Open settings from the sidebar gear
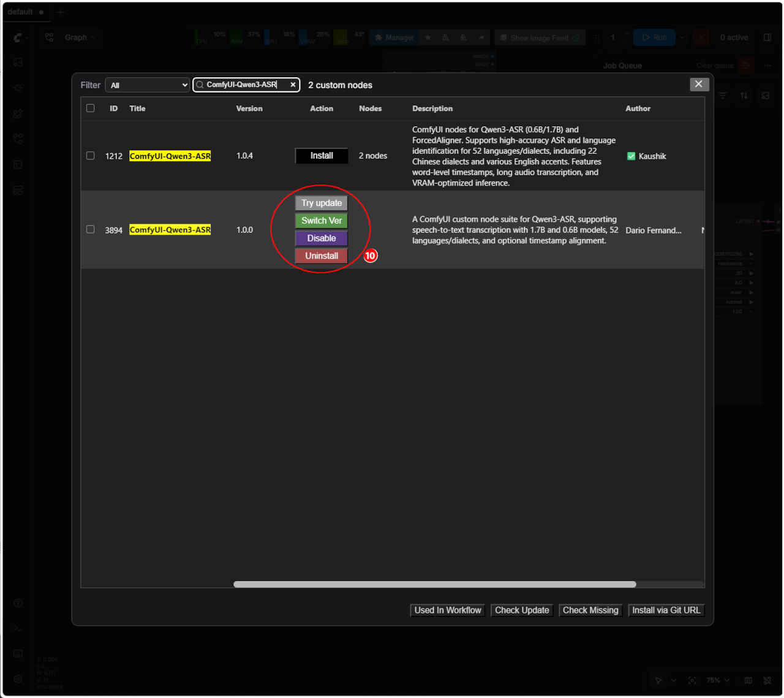Screen dimensions: 784x698 pos(18,679)
